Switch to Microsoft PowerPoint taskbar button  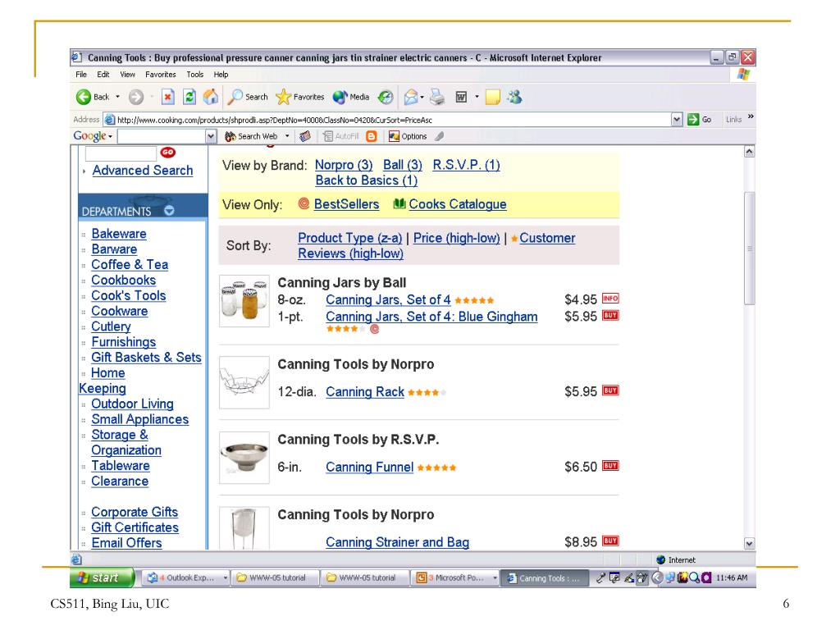click(x=456, y=578)
